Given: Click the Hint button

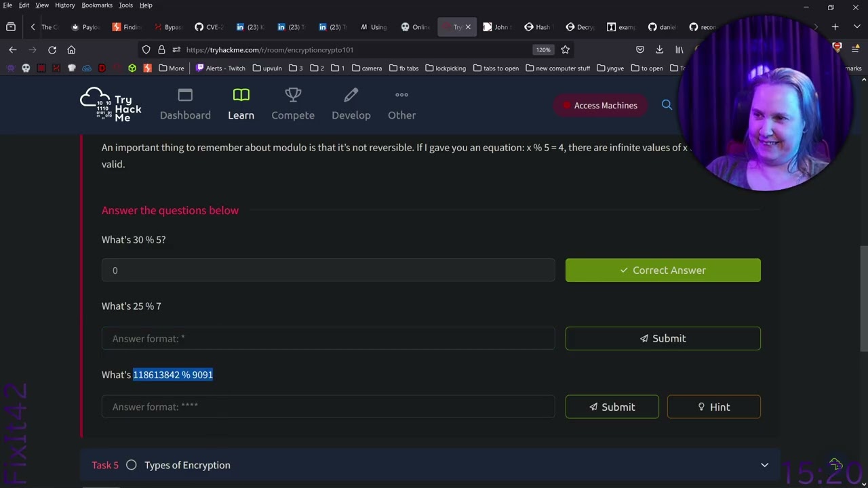Looking at the screenshot, I should (x=713, y=407).
